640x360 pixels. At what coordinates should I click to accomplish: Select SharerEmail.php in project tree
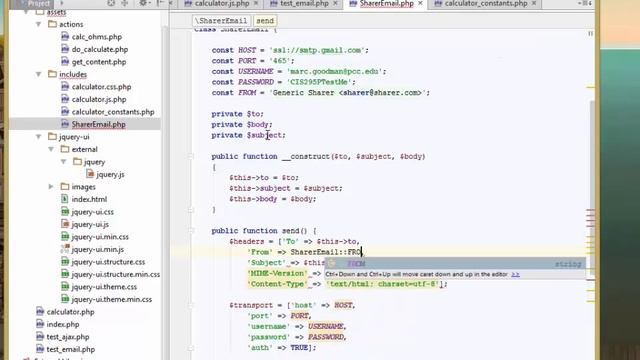click(98, 124)
